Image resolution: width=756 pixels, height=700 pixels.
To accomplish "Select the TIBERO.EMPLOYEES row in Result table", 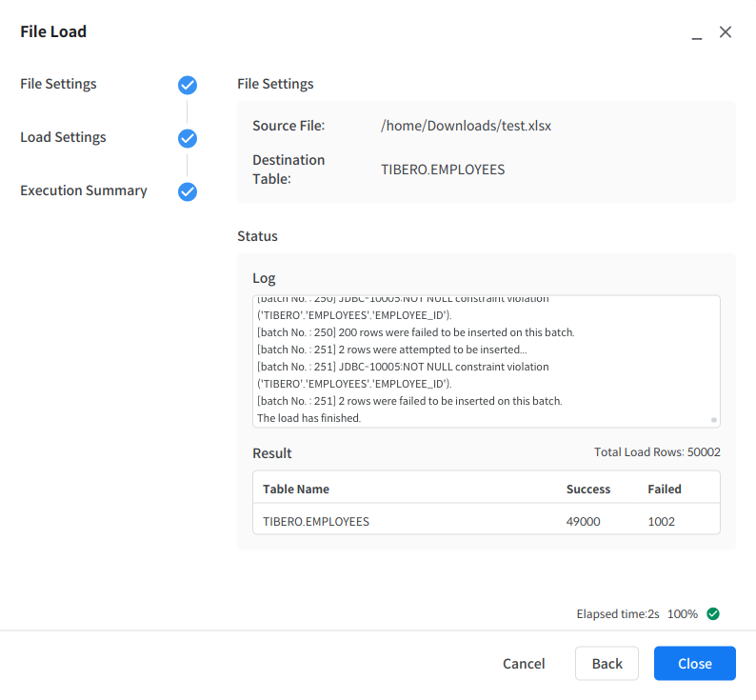I will pos(316,521).
